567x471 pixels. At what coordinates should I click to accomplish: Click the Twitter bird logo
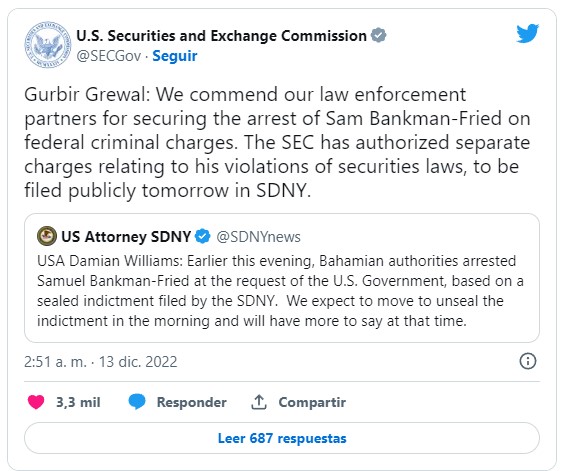[x=528, y=33]
